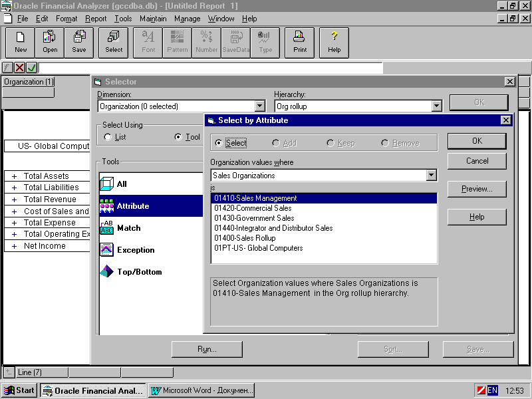Expand the Total Liabilities row
Screen dimensions: 532x399
point(14,188)
